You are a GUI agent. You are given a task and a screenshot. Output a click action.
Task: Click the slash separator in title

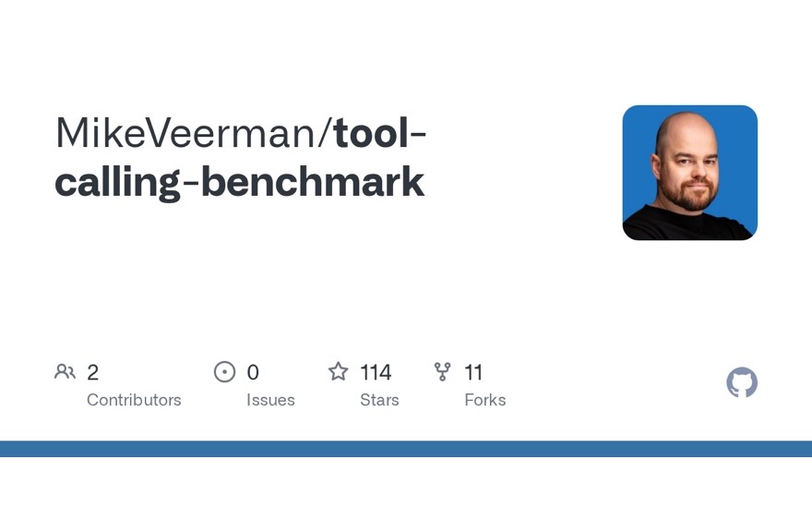tap(325, 133)
